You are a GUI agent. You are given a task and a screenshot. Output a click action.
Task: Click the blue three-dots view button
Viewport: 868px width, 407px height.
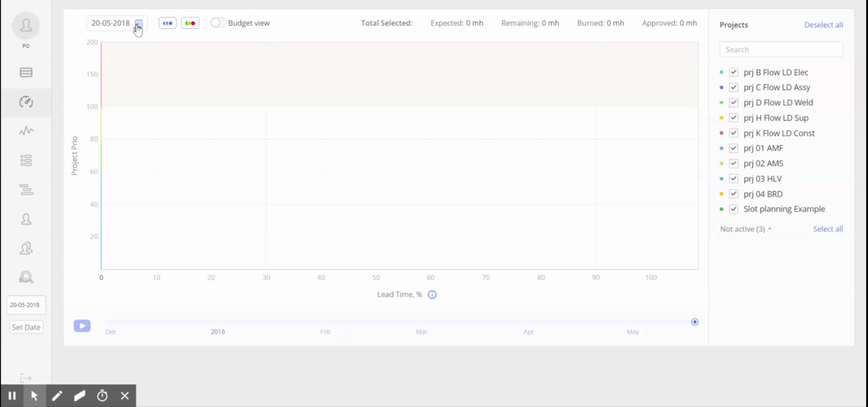[167, 23]
